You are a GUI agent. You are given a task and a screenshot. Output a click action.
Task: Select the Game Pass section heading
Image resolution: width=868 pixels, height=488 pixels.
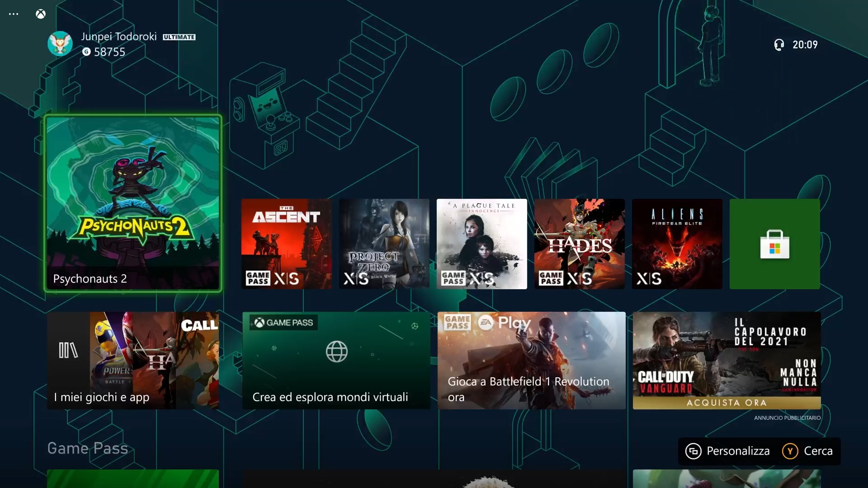(88, 448)
